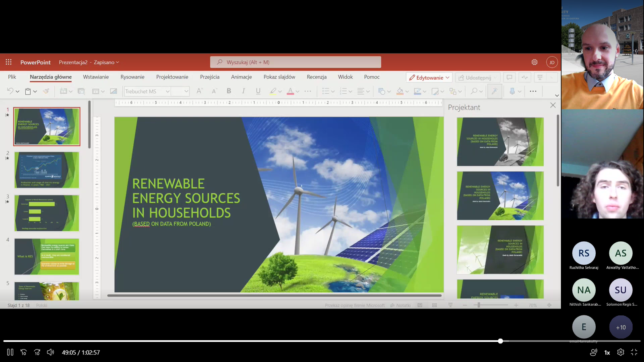Click the zoom slider in status bar

pyautogui.click(x=490, y=305)
